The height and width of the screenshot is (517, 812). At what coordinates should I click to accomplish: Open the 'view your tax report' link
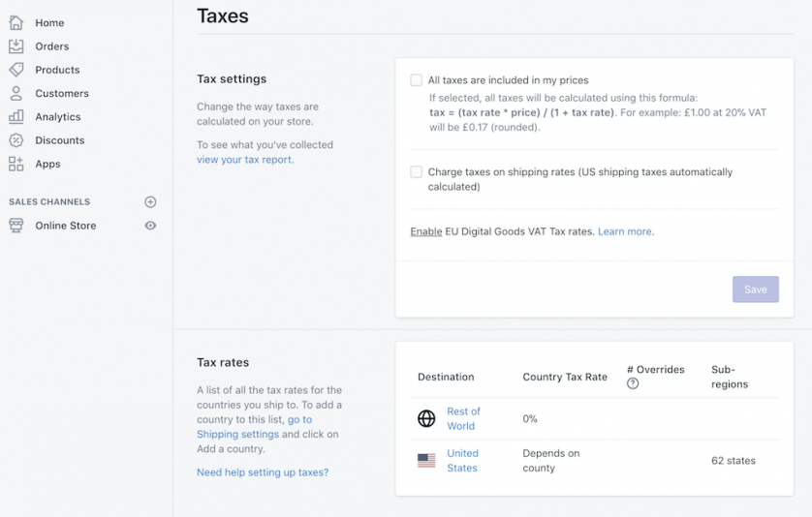244,160
